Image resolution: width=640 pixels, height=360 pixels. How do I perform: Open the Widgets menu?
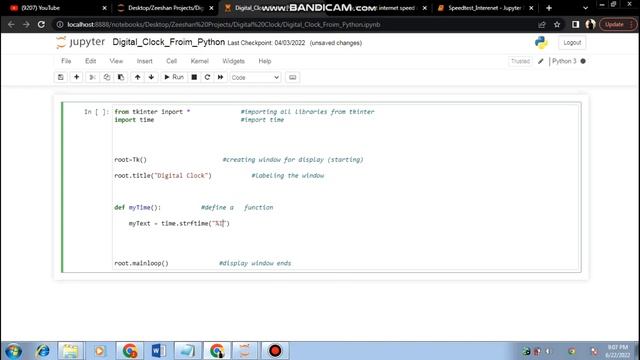coord(233,61)
